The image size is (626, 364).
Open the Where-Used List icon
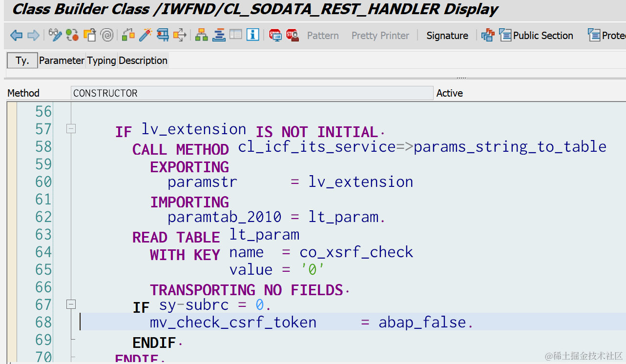(x=180, y=35)
